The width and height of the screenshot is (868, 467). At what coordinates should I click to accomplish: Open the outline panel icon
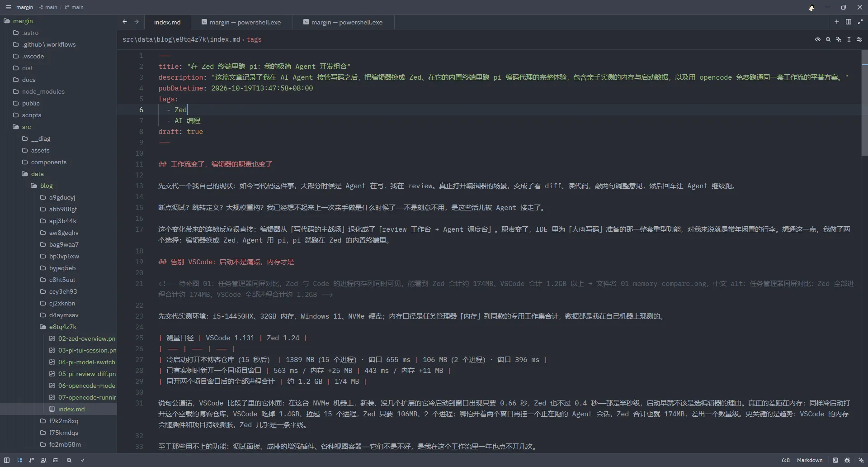[x=55, y=460]
